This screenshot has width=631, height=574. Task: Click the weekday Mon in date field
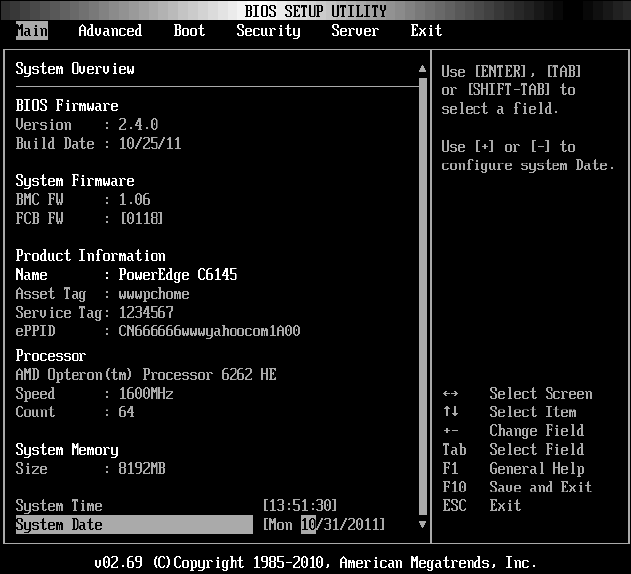281,524
